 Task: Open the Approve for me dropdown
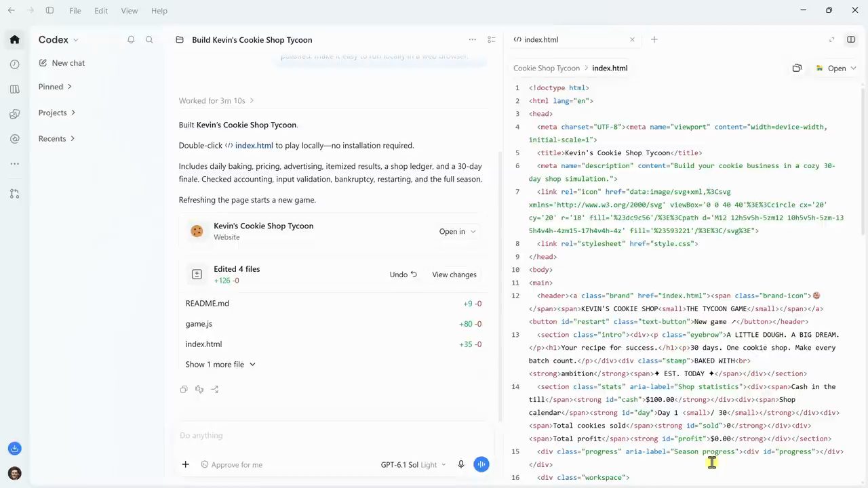pyautogui.click(x=232, y=465)
